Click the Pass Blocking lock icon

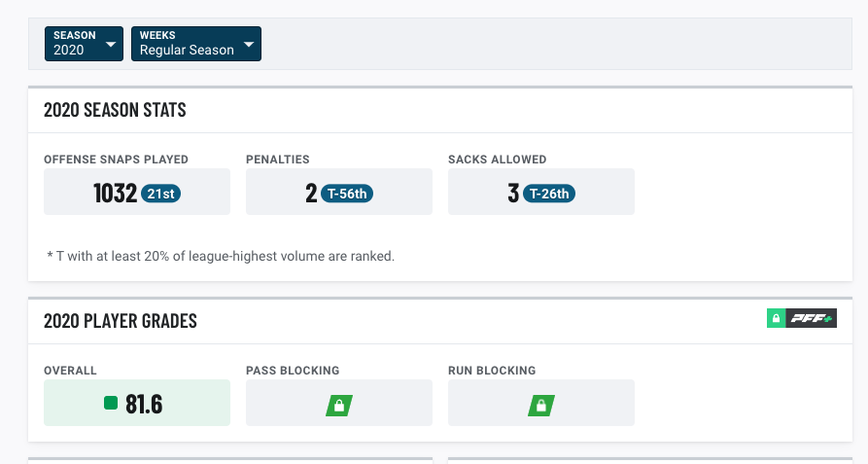point(339,406)
